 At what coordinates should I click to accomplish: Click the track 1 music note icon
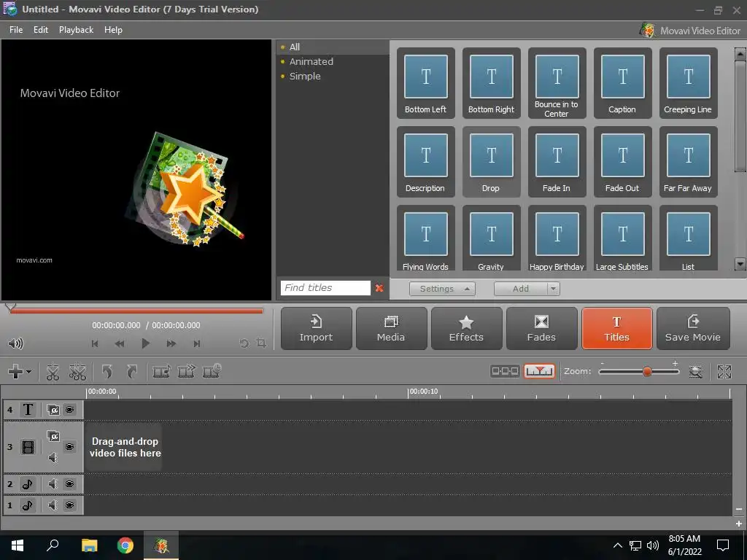[x=28, y=505]
